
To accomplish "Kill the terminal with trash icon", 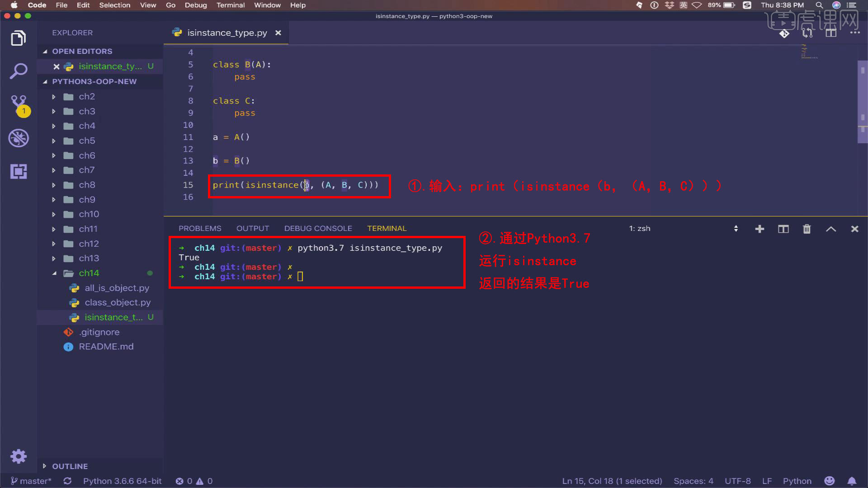I will point(807,229).
